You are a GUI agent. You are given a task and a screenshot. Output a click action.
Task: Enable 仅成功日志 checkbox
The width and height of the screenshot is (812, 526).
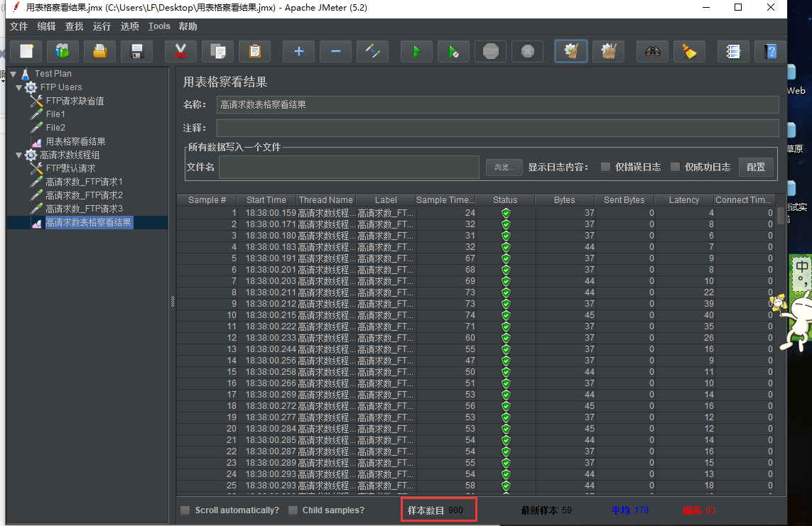coord(675,167)
